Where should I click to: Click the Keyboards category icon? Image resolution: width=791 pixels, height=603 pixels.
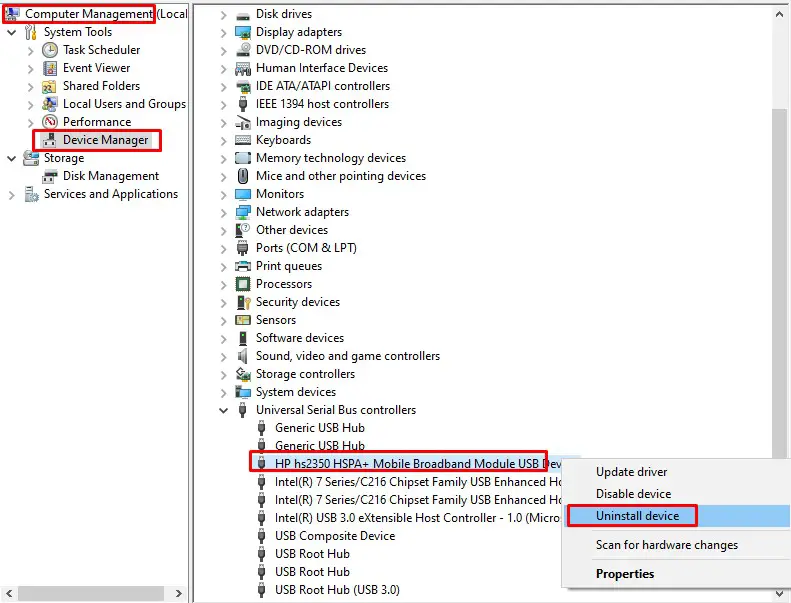(243, 140)
